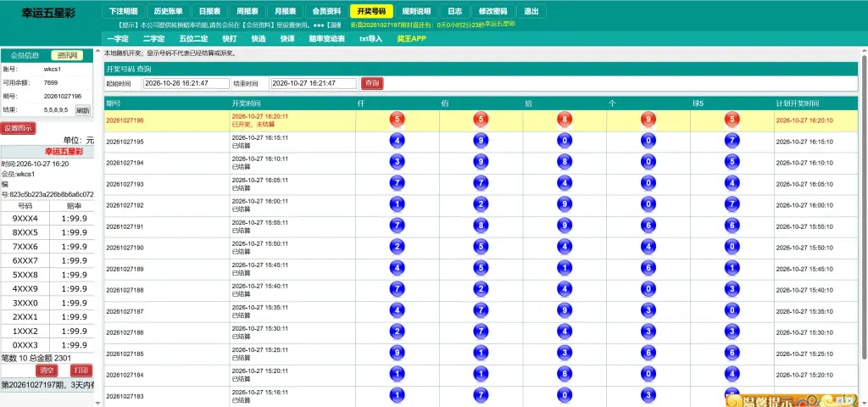Screen dimensions: 868x407
Task: Click blue ball 9 in row 20261027195
Action: (481, 141)
